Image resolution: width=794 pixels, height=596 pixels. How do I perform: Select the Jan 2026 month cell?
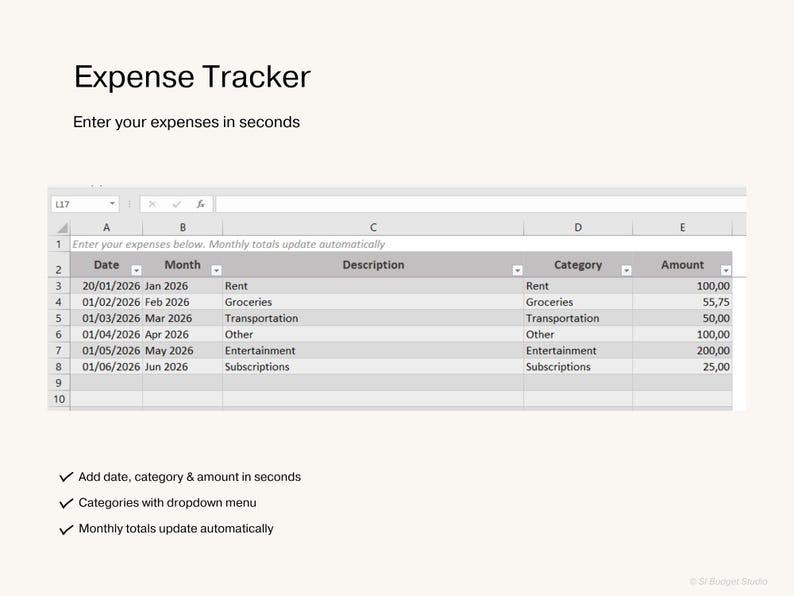182,286
